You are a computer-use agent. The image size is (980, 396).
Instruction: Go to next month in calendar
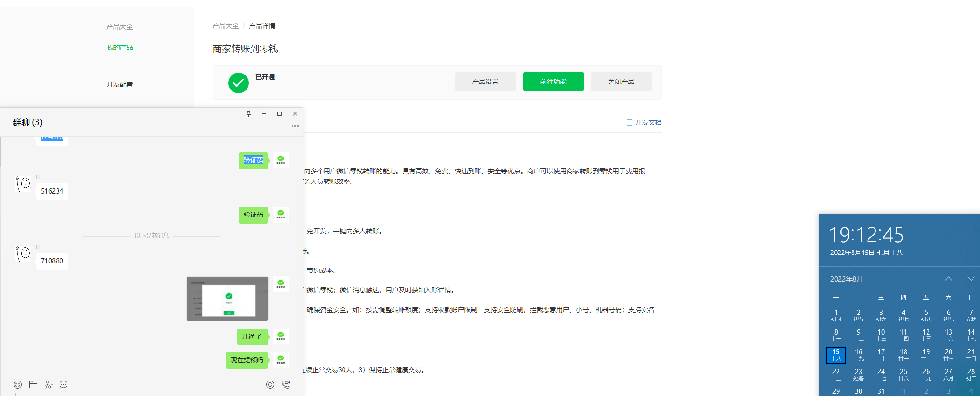click(x=971, y=279)
